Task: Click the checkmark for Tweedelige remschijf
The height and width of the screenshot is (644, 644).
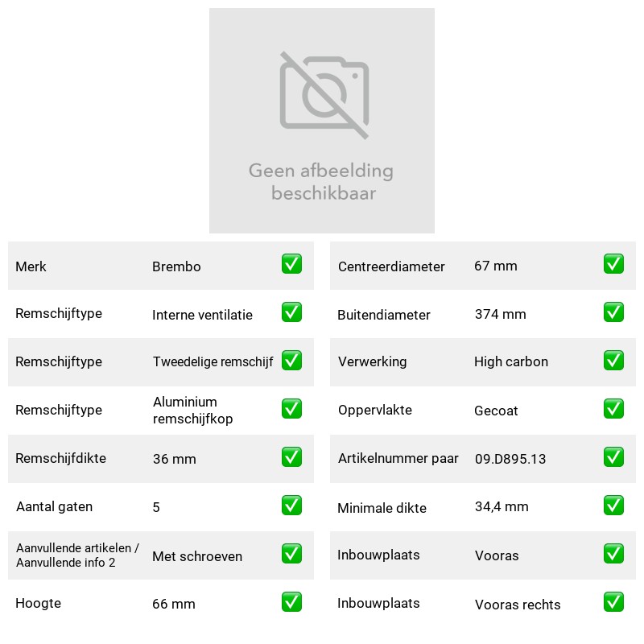Action: [291, 360]
